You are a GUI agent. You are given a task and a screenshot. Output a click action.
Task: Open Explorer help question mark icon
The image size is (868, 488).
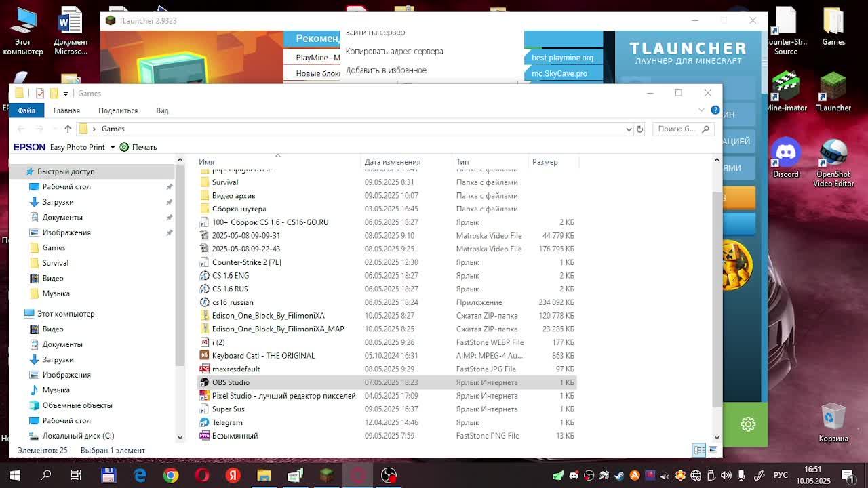click(715, 110)
